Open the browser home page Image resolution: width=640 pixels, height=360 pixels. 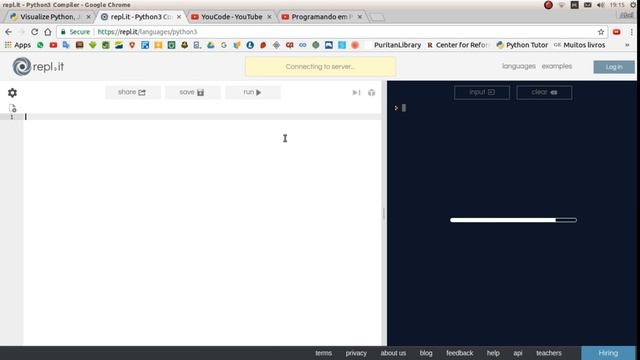(x=48, y=32)
